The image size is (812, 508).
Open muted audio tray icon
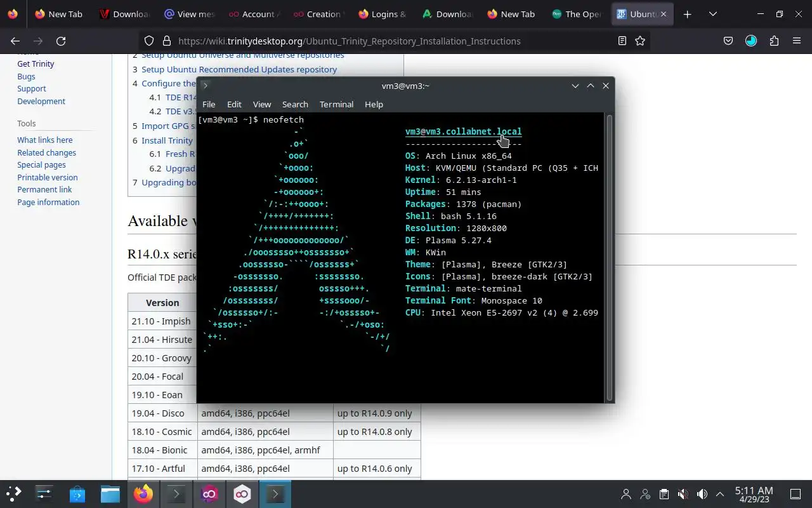[683, 494]
